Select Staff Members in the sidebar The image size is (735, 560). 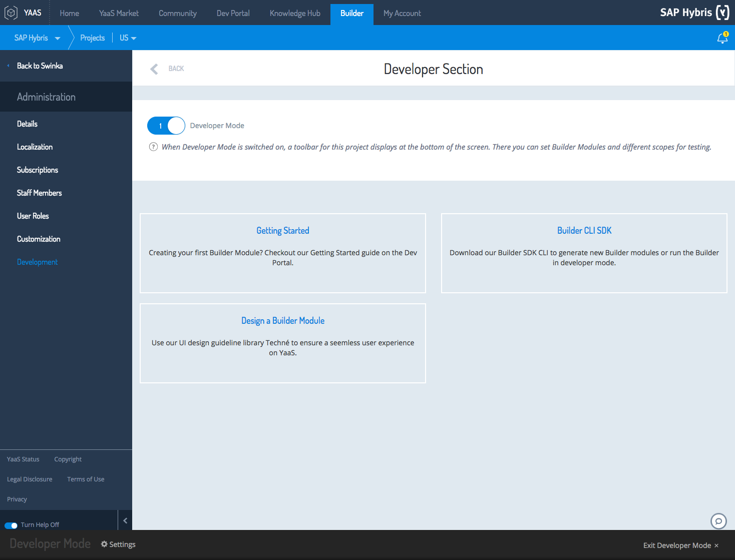coord(39,193)
